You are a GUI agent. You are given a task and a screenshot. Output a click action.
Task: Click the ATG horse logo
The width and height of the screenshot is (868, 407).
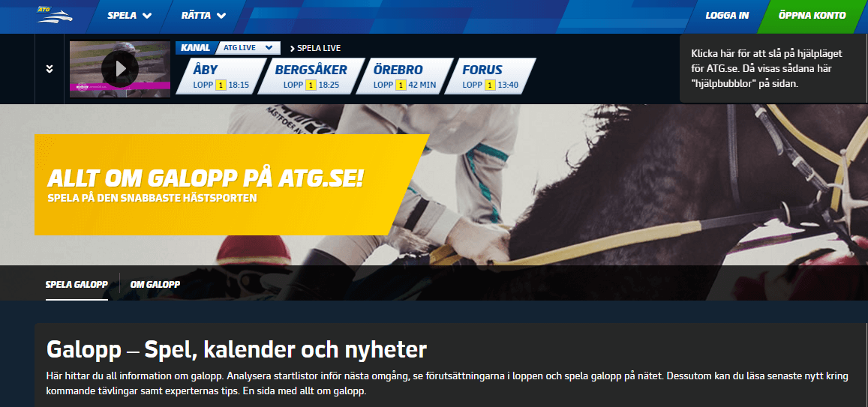tap(54, 16)
